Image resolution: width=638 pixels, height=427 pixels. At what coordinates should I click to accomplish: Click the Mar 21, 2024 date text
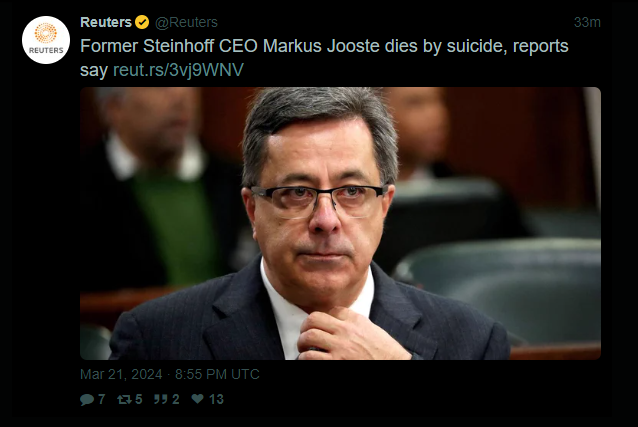click(121, 374)
